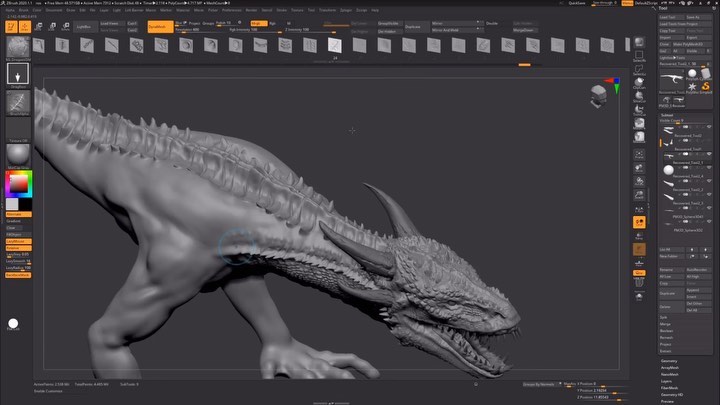Open the Alpha menu
720x405 pixels.
10,10
